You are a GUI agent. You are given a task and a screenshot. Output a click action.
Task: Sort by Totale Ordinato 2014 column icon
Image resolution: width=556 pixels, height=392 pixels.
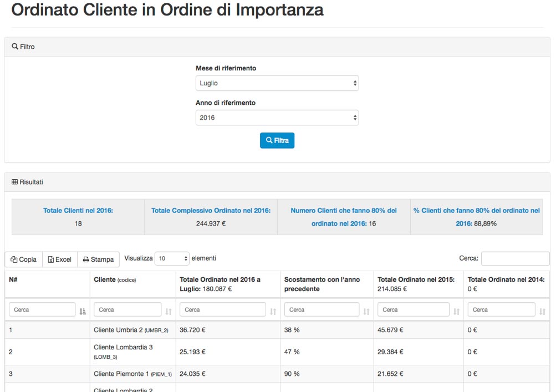pos(542,312)
